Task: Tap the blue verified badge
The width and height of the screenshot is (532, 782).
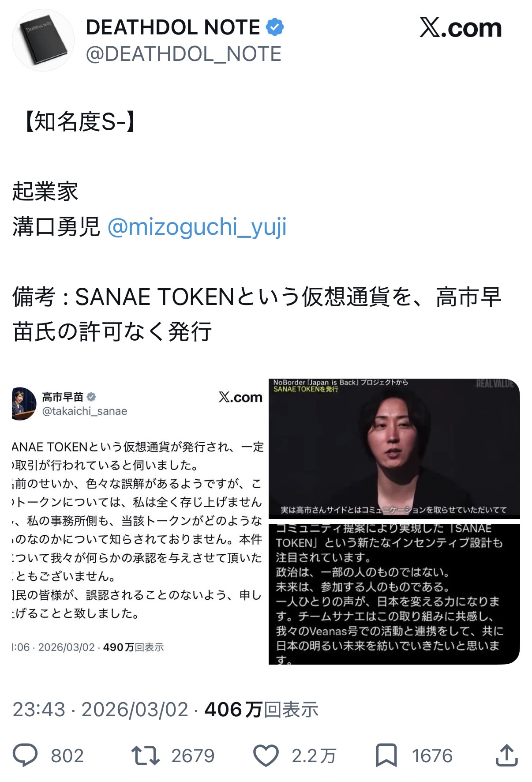Action: coord(274,27)
